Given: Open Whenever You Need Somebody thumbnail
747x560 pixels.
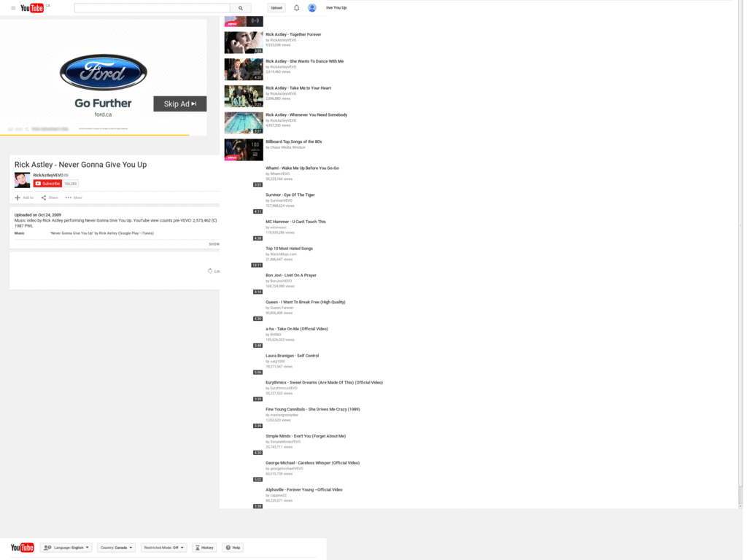Looking at the screenshot, I should (244, 122).
